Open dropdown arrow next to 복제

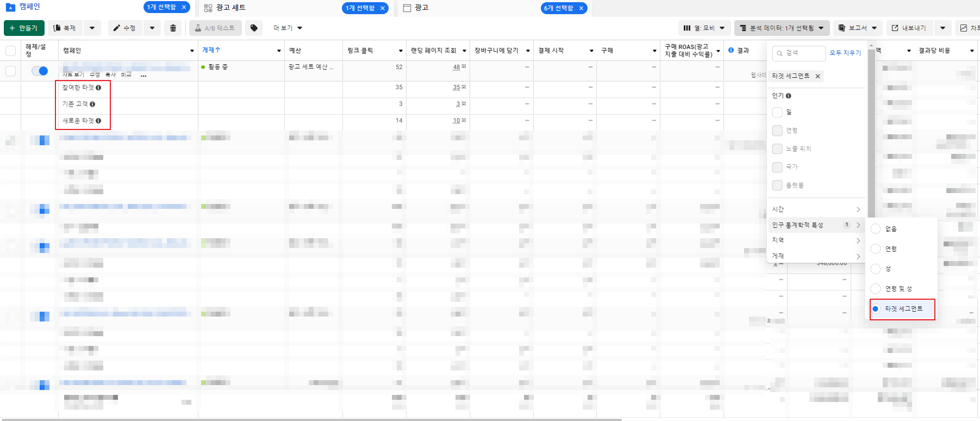coord(92,28)
